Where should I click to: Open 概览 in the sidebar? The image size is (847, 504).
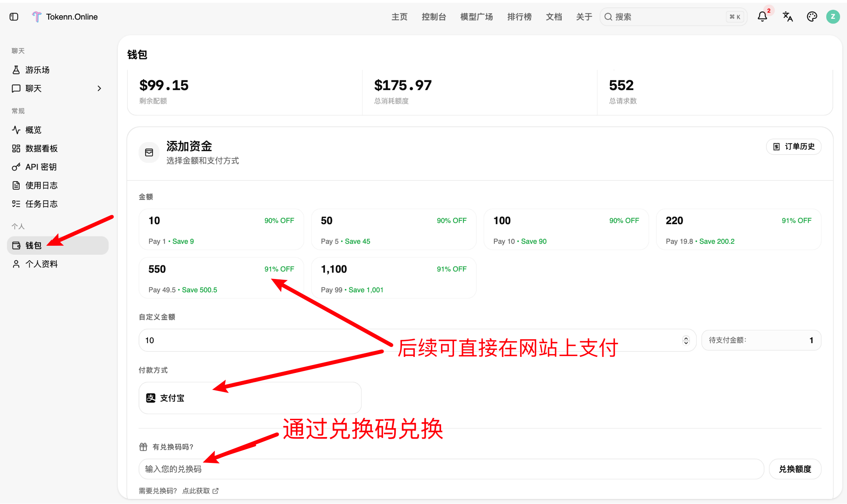coord(58,130)
